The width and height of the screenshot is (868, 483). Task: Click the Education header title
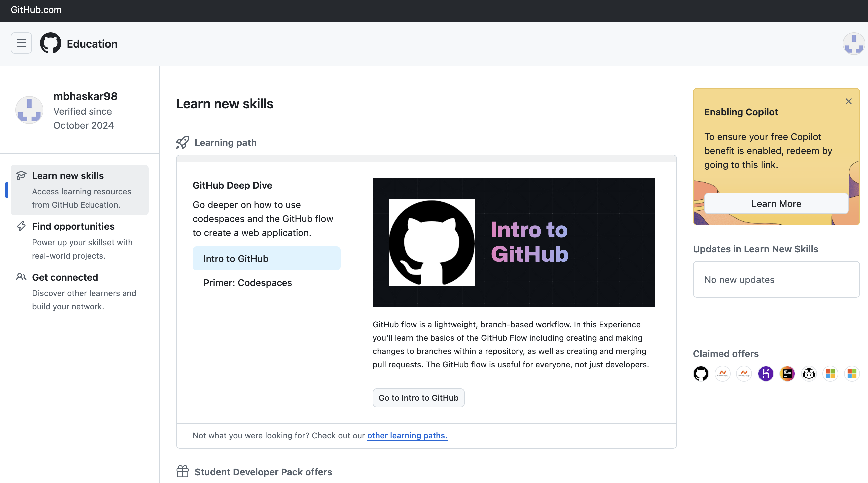[x=92, y=44]
